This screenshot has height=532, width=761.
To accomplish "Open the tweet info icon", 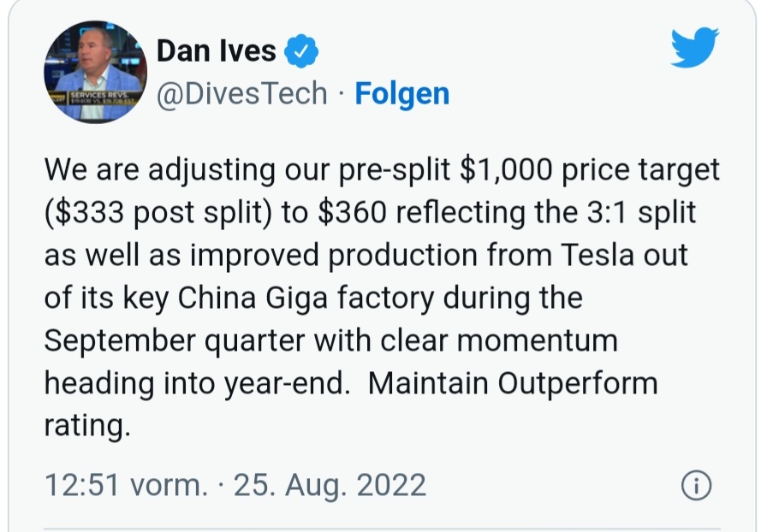I will click(x=697, y=485).
